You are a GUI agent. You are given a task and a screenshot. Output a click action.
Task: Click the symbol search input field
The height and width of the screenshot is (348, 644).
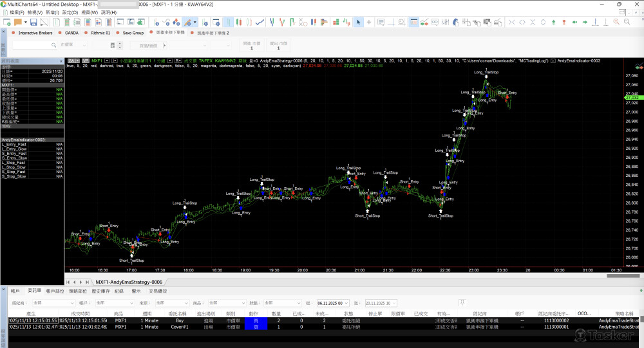34,46
